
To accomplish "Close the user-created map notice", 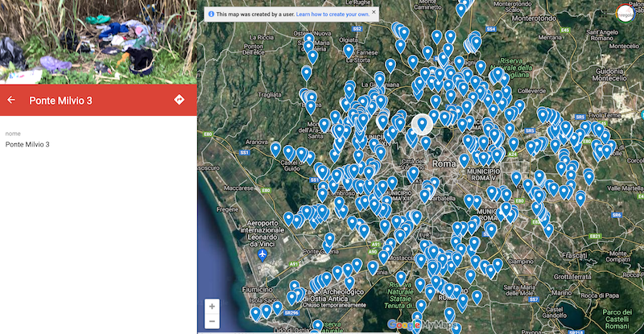I will click(x=374, y=12).
